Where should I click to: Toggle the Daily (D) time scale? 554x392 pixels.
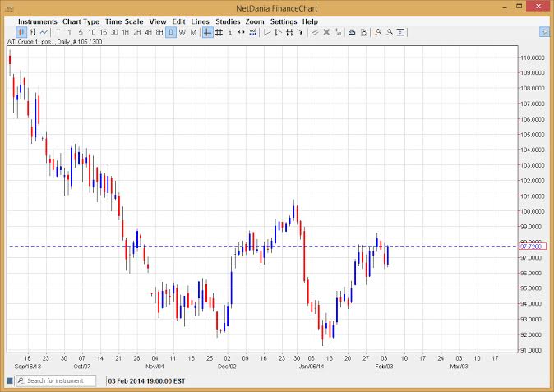pos(171,33)
